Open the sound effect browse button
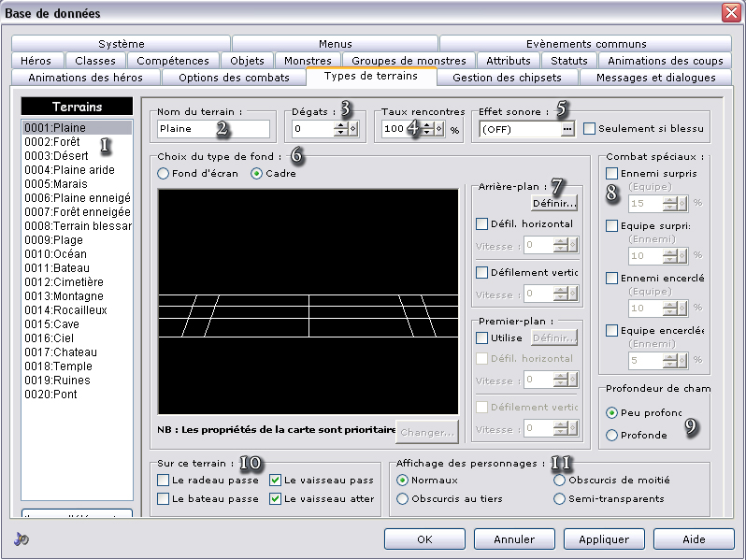Screen dimensions: 746x560 click(567, 129)
